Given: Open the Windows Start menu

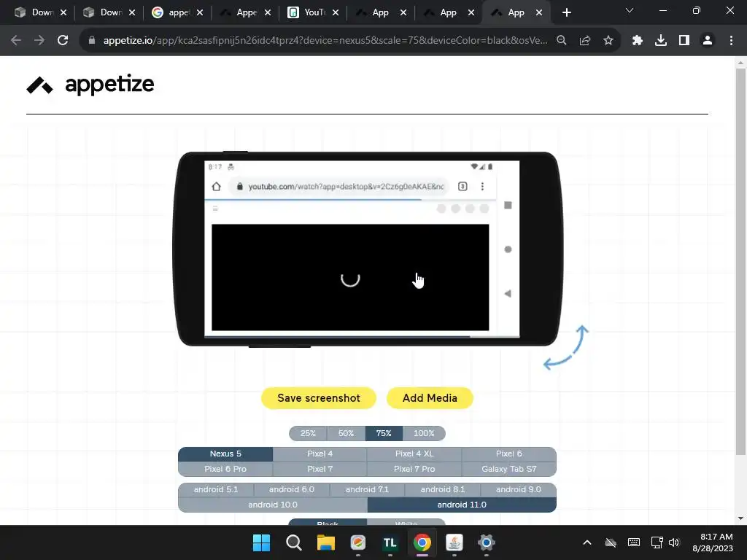Looking at the screenshot, I should click(261, 542).
